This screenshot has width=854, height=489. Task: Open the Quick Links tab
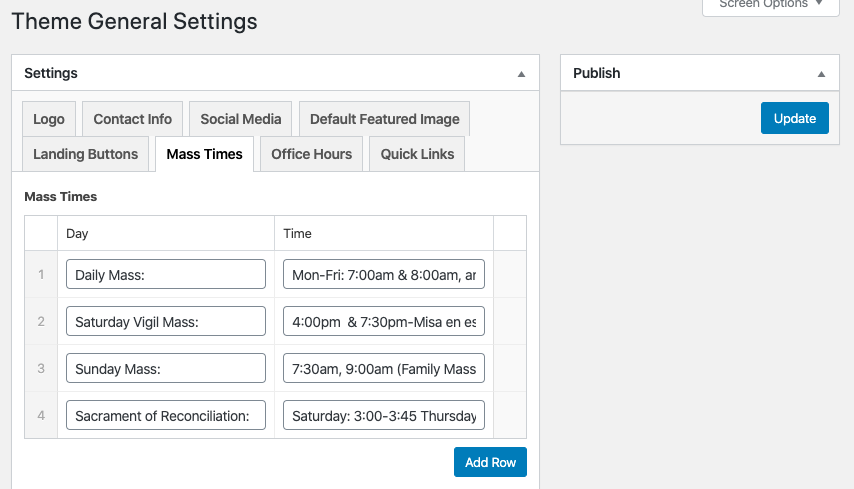(417, 154)
